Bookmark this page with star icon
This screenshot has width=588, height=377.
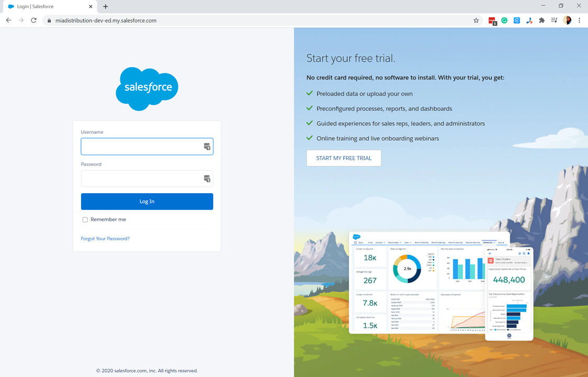pos(476,20)
